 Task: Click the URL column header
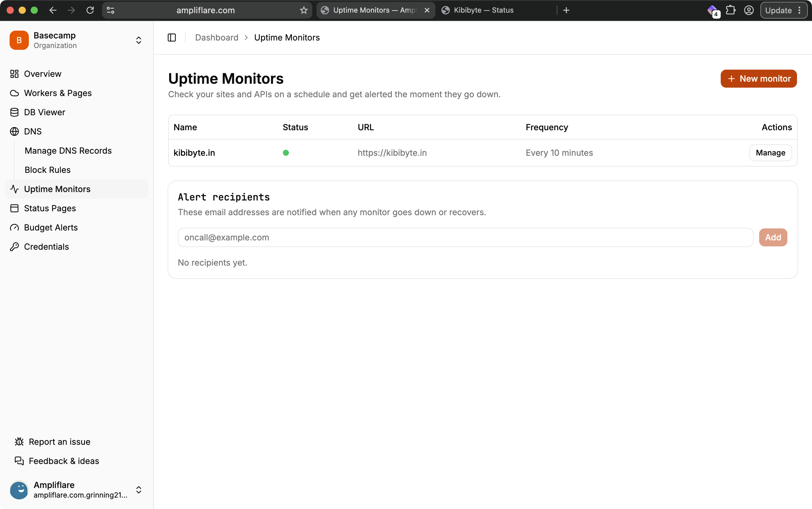pos(365,127)
